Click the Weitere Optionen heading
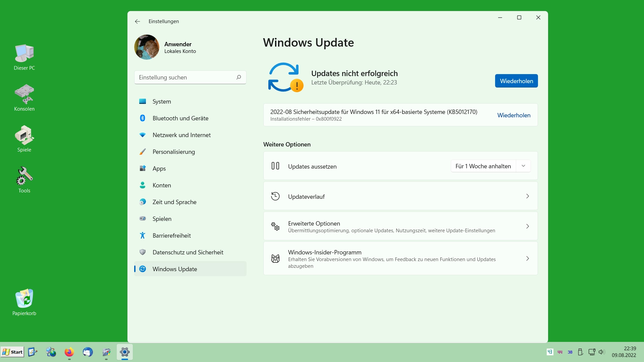Viewport: 644px width, 362px height. click(x=287, y=144)
